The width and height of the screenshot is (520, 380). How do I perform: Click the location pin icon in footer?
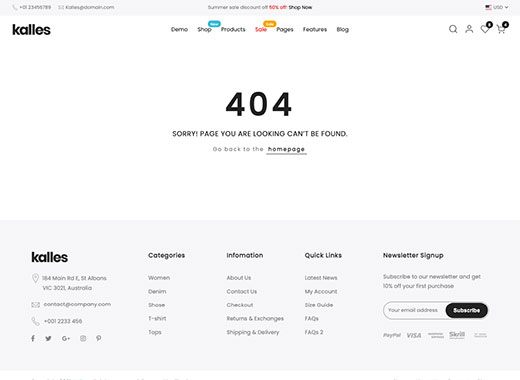click(x=35, y=278)
